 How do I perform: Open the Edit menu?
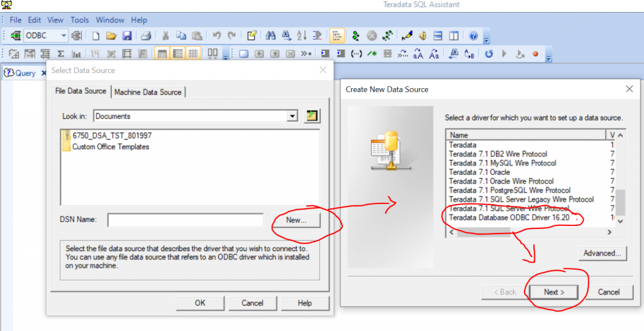point(35,20)
